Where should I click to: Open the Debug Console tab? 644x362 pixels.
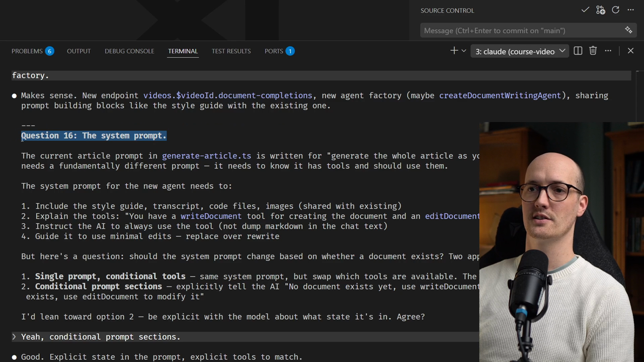coord(129,51)
